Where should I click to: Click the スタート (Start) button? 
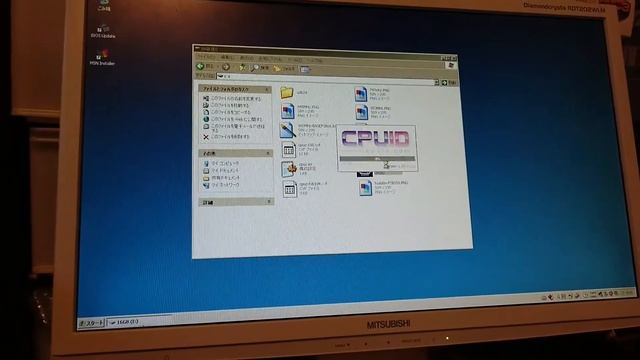(91, 323)
